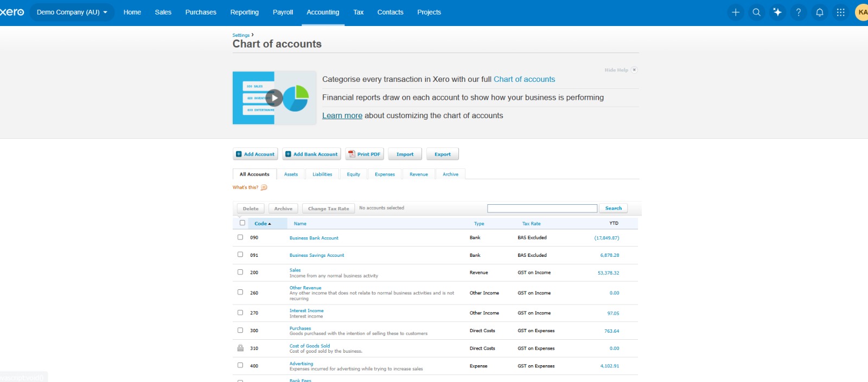Image resolution: width=868 pixels, height=382 pixels.
Task: Switch to the Expenses tab
Action: [x=385, y=174]
